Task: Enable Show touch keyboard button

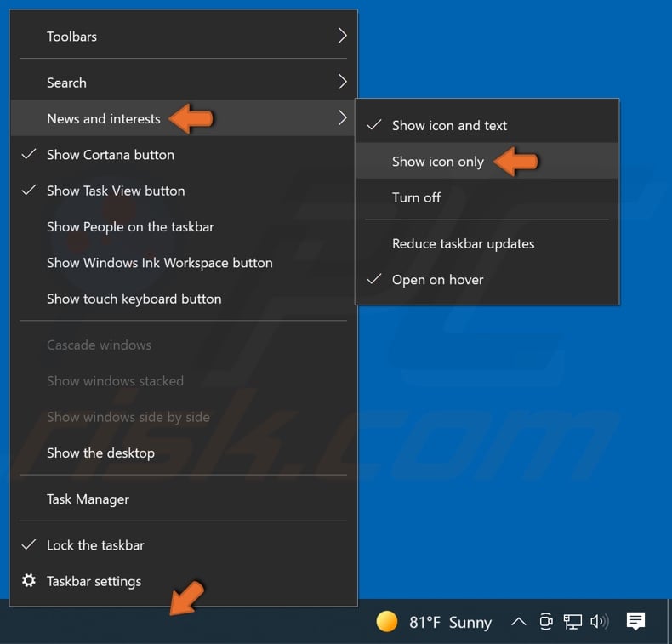Action: (184, 299)
